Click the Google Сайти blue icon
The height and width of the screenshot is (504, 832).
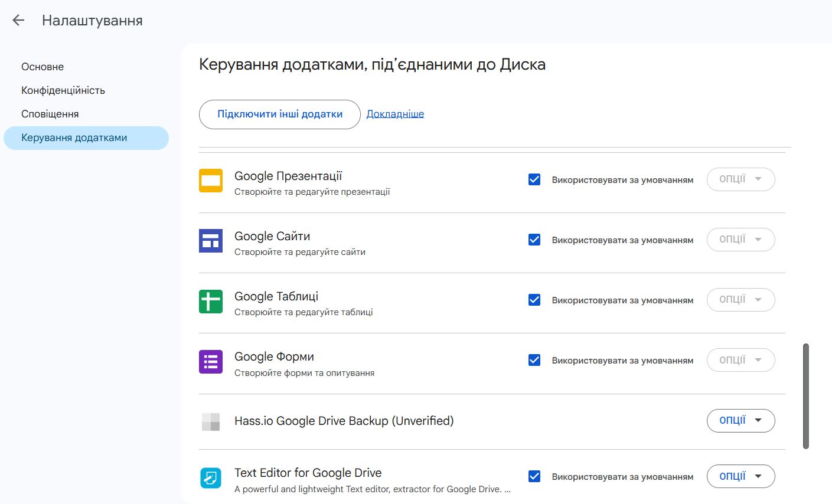211,241
